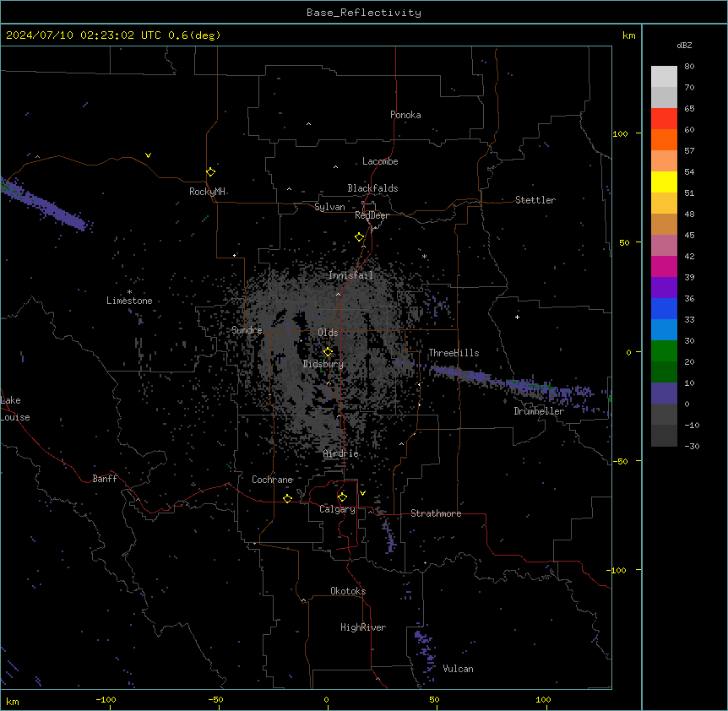728x711 pixels.
Task: Click the blue 36 dBZ color swatch
Action: pos(664,308)
